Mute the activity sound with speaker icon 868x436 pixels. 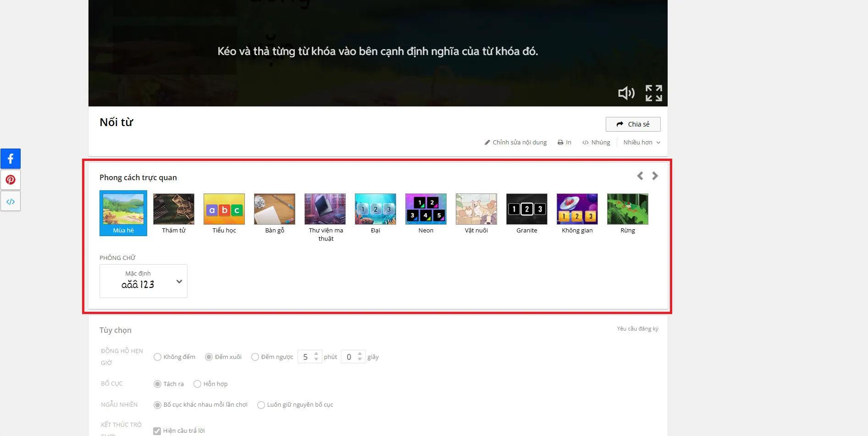point(626,93)
